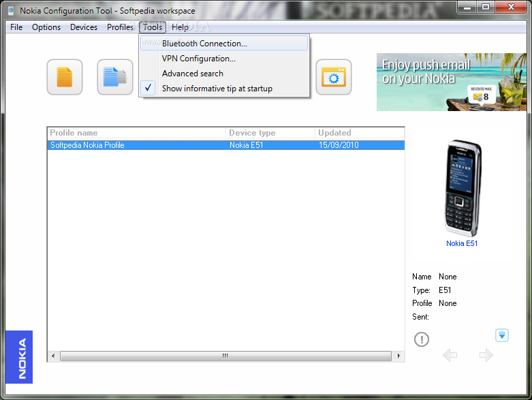532x400 pixels.
Task: Click the exclamation mark info icon
Action: pos(422,339)
